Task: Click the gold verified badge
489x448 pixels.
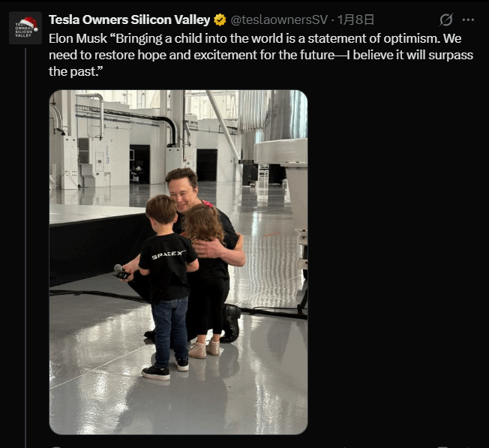Action: pyautogui.click(x=220, y=20)
